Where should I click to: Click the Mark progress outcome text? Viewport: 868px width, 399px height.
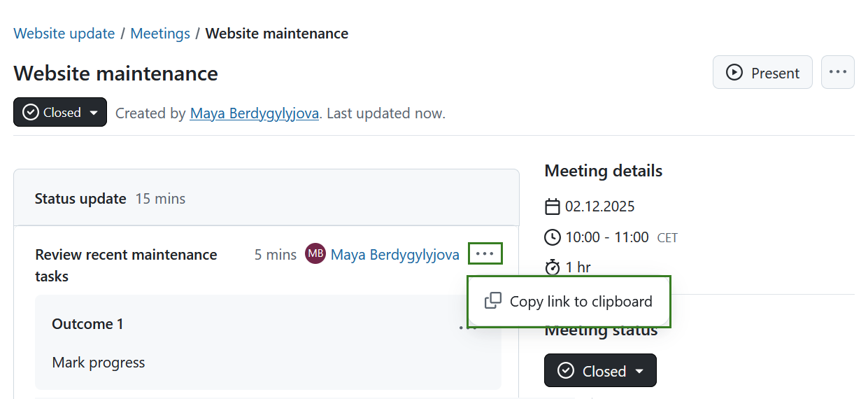[99, 363]
